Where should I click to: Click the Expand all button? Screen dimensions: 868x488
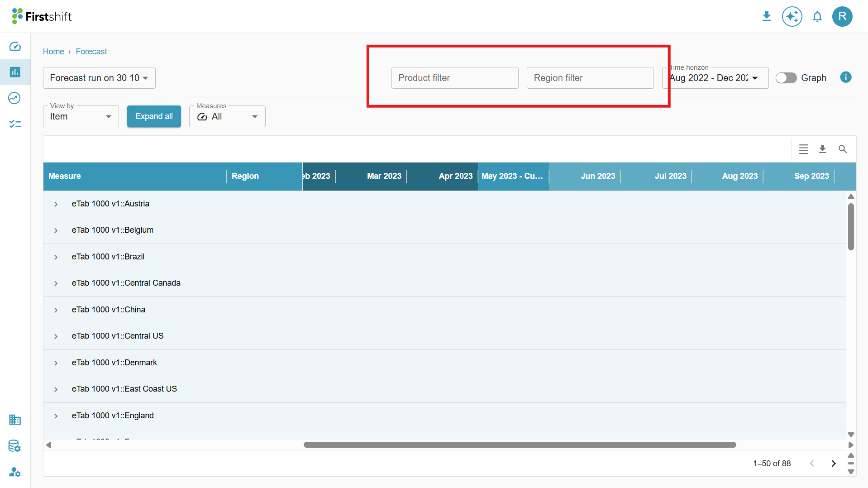coord(154,116)
